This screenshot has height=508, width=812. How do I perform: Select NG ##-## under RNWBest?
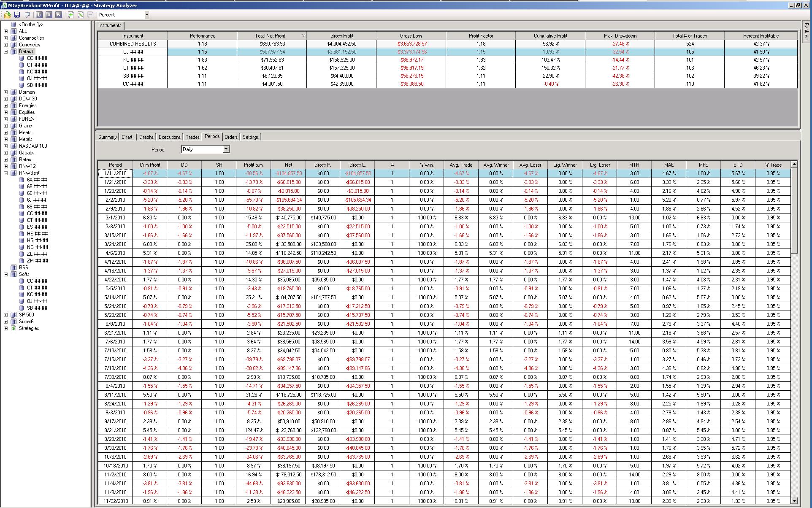[37, 247]
